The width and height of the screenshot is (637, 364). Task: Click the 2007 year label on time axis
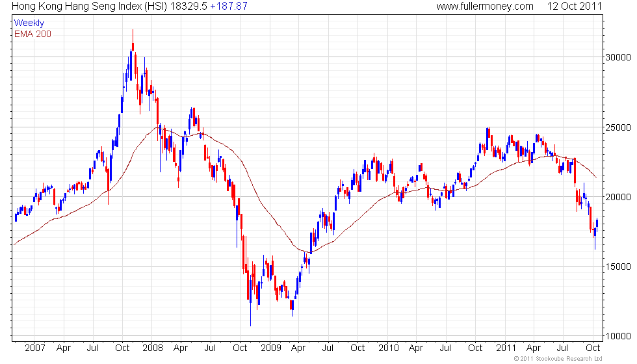pos(35,348)
